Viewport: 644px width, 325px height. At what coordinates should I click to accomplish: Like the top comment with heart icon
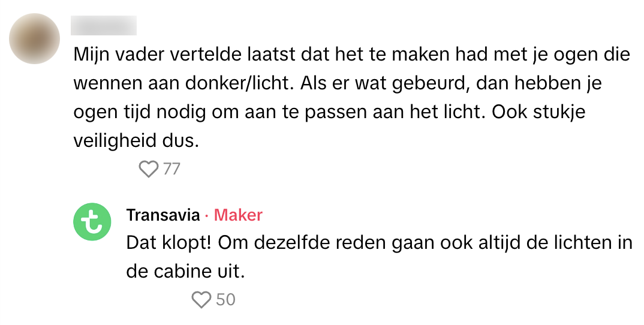(148, 169)
